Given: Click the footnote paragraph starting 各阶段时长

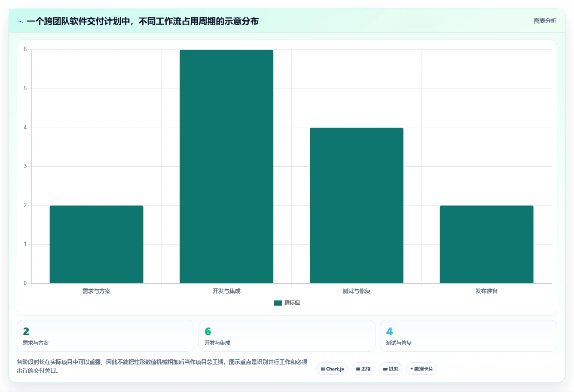Looking at the screenshot, I should (162, 366).
